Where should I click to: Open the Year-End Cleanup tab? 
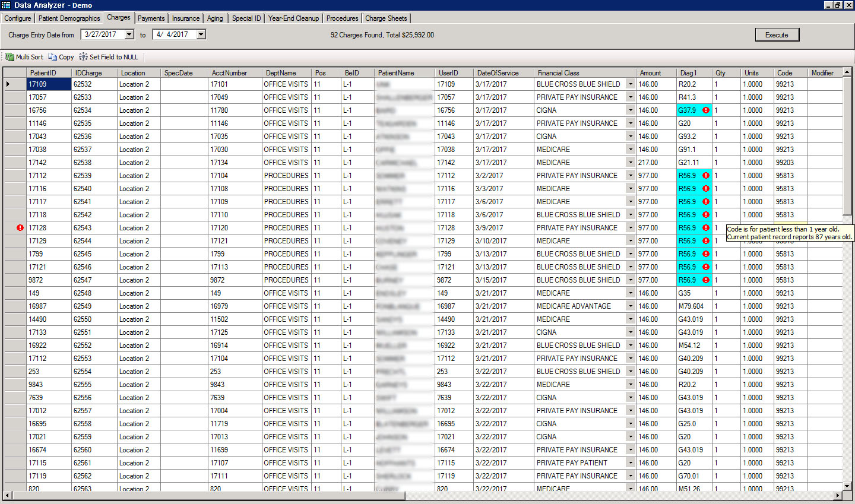[293, 18]
